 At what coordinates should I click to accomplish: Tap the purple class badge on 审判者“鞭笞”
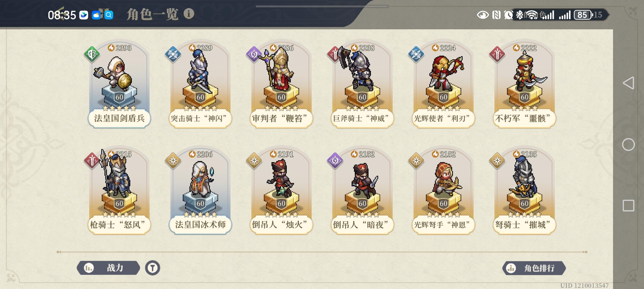254,54
